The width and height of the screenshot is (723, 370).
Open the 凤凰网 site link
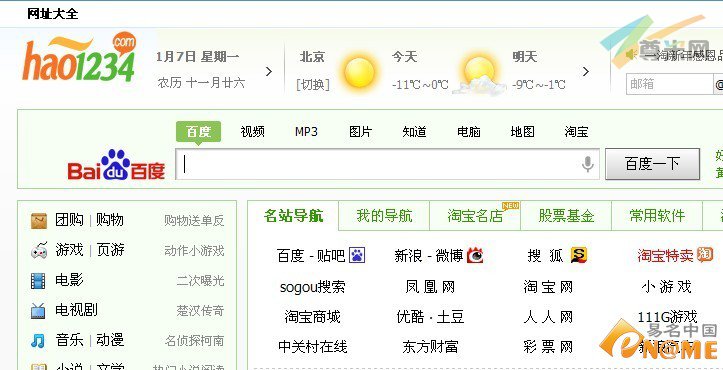pyautogui.click(x=430, y=287)
